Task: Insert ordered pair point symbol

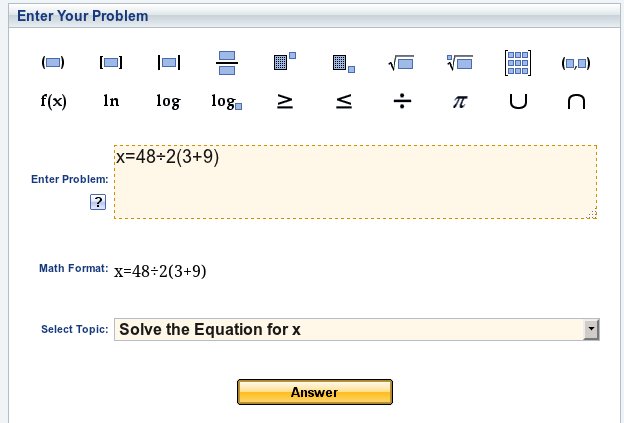Action: pos(575,62)
